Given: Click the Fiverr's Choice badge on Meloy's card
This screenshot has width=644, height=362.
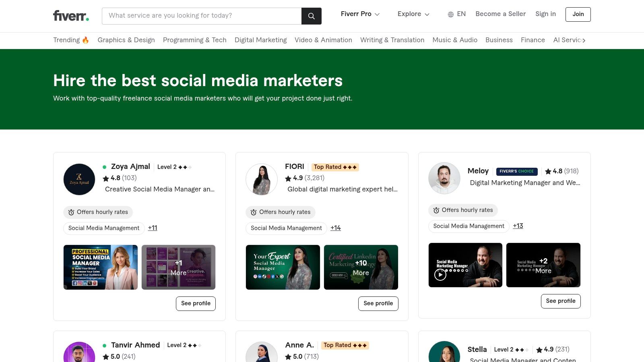Looking at the screenshot, I should (517, 171).
